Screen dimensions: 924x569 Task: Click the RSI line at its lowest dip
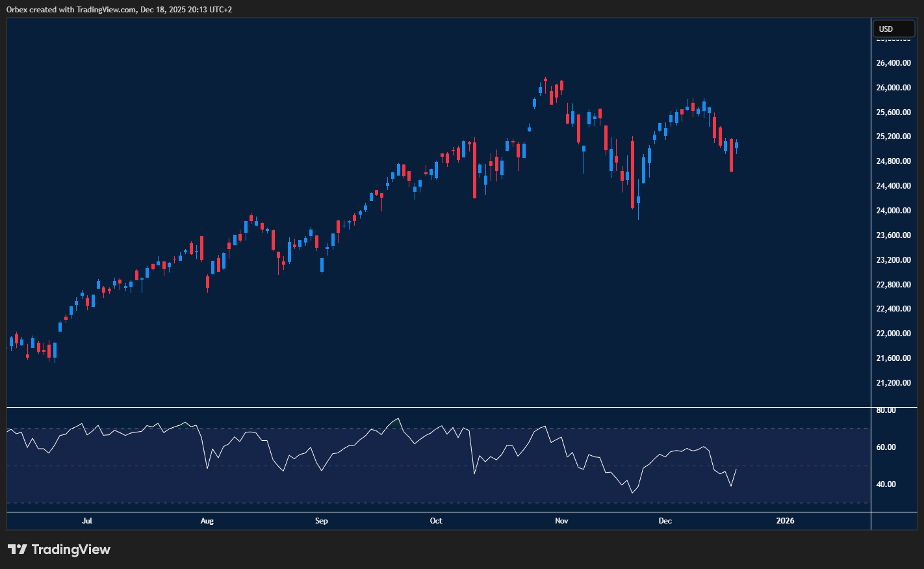632,493
